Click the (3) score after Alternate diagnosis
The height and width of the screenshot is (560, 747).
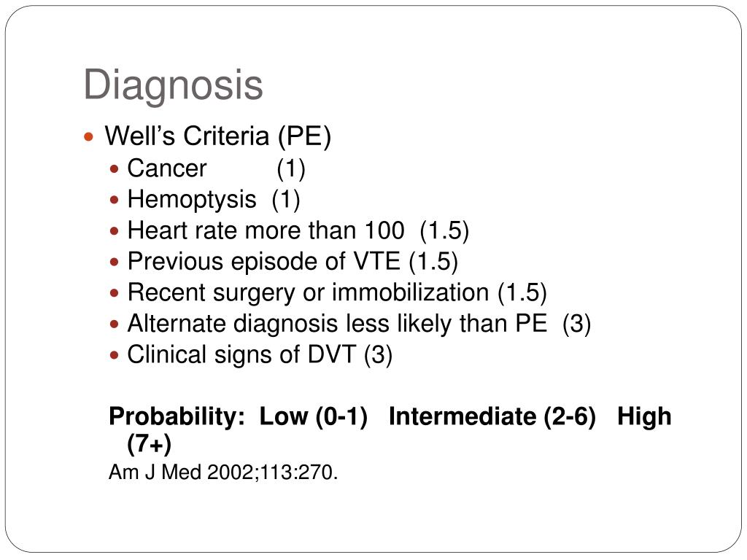coord(576,324)
